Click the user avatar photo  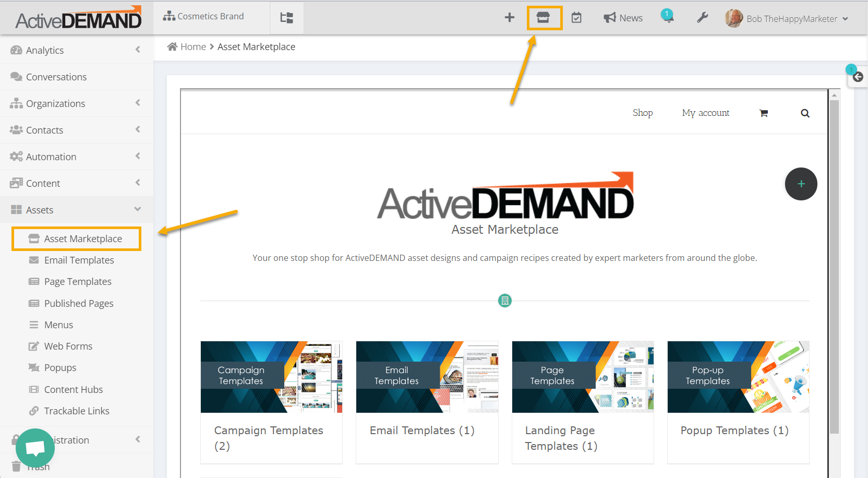(x=734, y=18)
